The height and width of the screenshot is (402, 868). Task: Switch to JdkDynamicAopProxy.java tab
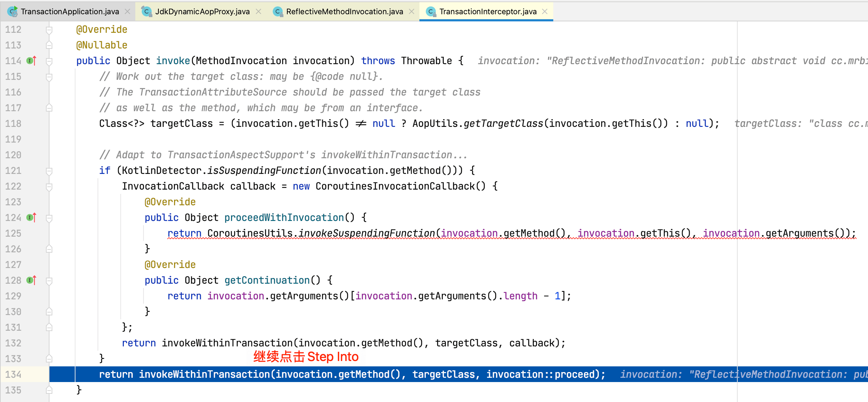click(x=202, y=11)
